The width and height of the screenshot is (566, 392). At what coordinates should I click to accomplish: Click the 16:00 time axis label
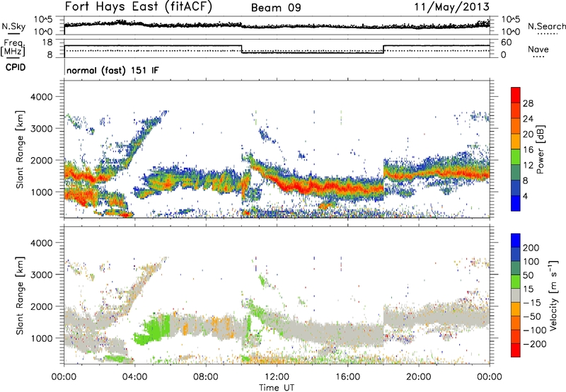[347, 377]
